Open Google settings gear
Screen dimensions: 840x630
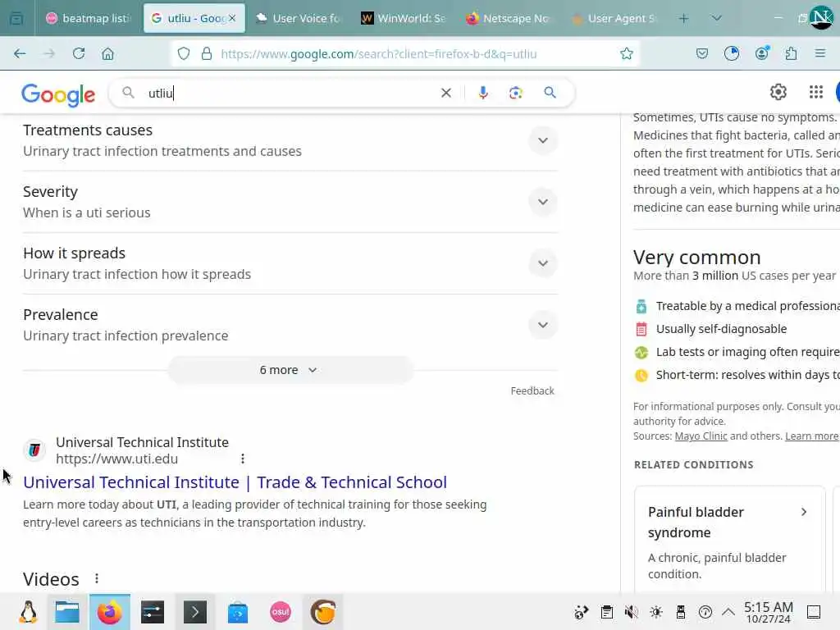(778, 92)
